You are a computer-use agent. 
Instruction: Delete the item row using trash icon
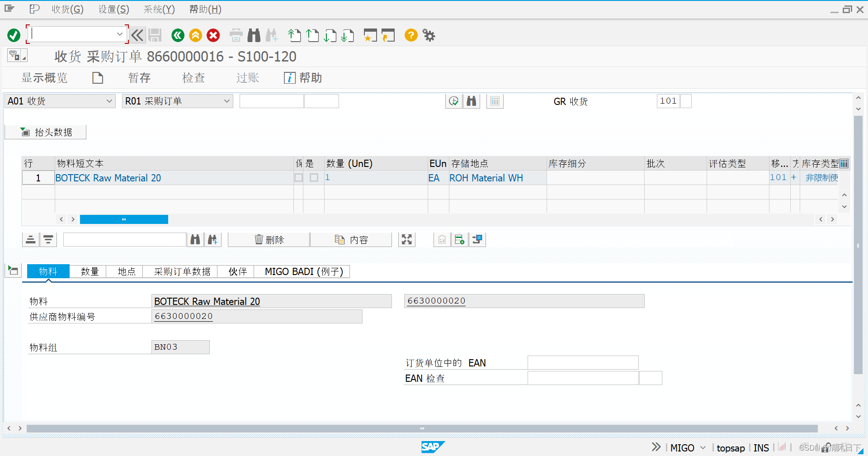point(268,239)
